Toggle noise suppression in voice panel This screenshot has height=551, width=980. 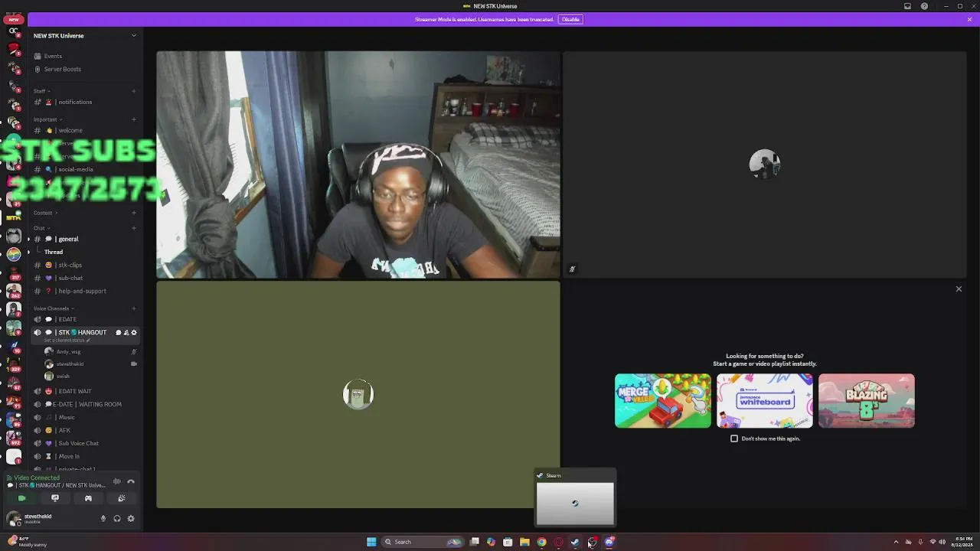click(x=117, y=481)
